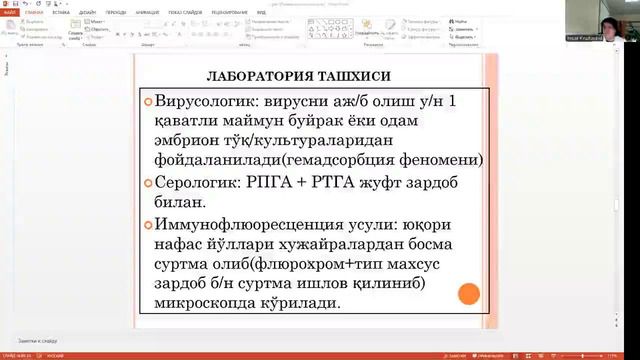Expand the shapes gallery
Image resolution: width=640 pixels, height=360 pixels.
tap(351, 36)
